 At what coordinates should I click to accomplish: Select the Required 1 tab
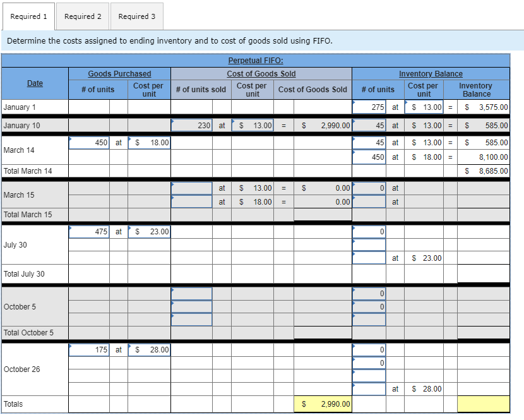coord(28,16)
